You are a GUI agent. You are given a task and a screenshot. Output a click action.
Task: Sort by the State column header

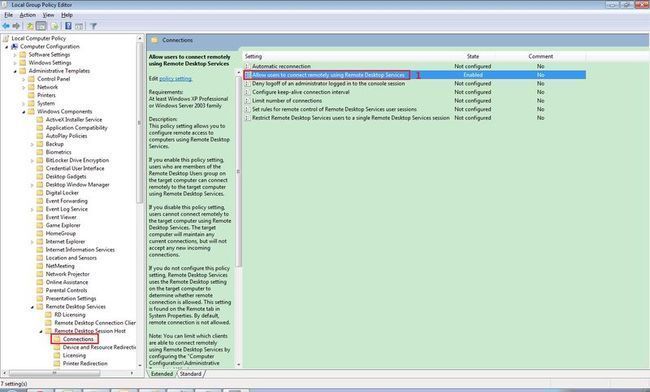473,56
